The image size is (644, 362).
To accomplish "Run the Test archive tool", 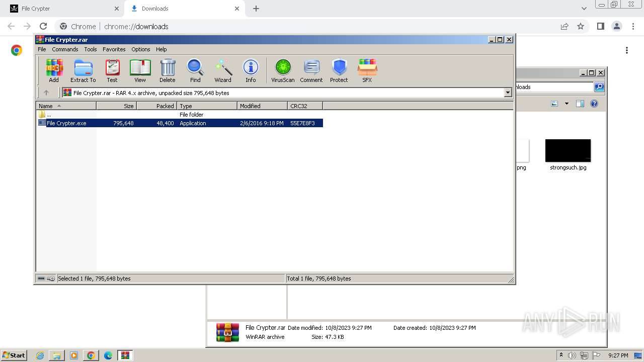I will click(x=112, y=70).
